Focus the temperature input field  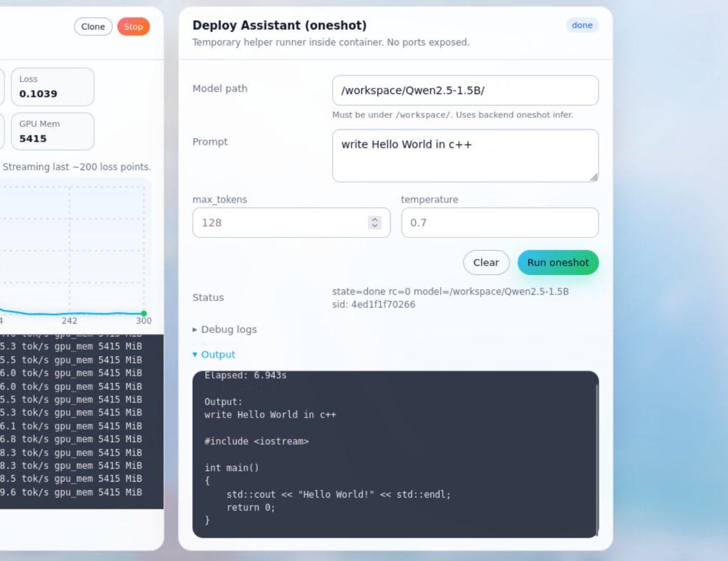[499, 222]
